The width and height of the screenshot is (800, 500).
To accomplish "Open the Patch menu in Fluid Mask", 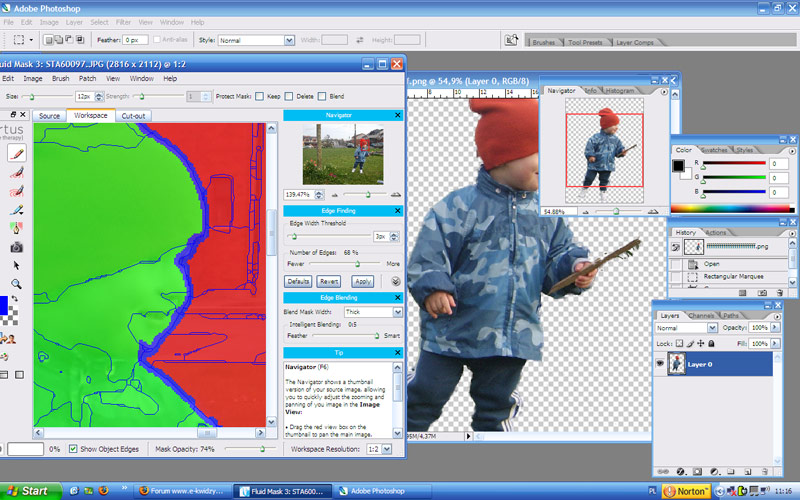I will click(x=88, y=78).
